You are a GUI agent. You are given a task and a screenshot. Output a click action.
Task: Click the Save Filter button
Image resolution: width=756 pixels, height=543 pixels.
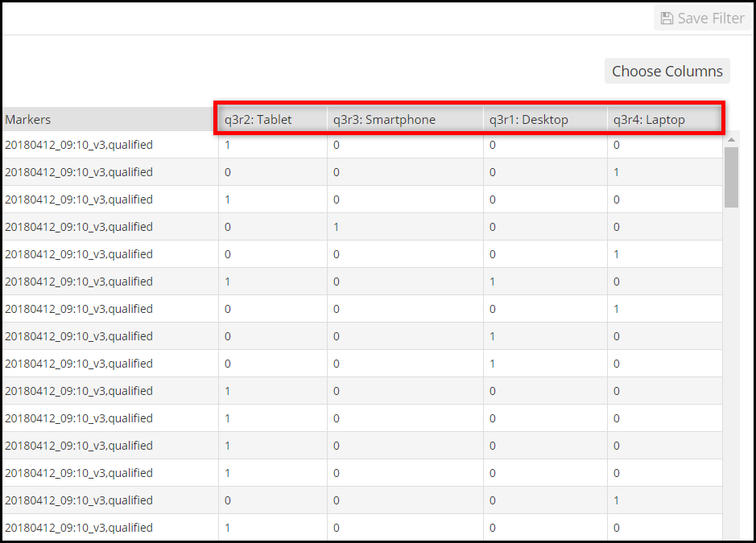click(702, 19)
